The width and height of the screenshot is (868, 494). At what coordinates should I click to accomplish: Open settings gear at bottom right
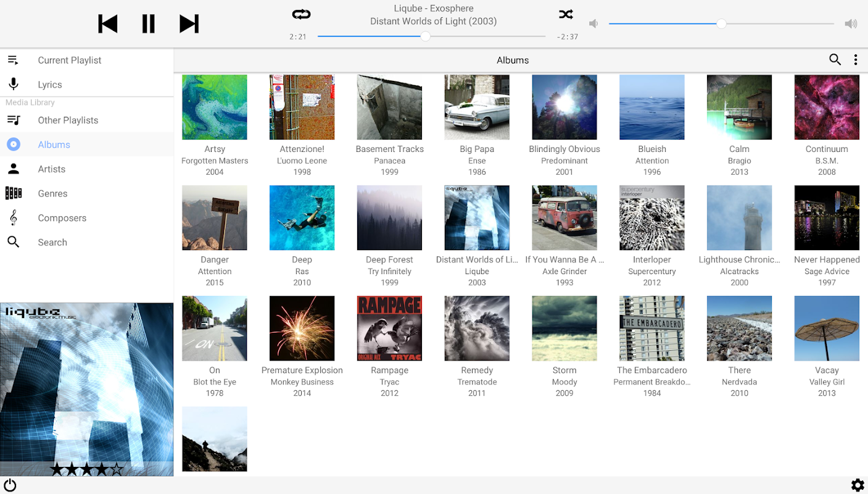(x=858, y=485)
